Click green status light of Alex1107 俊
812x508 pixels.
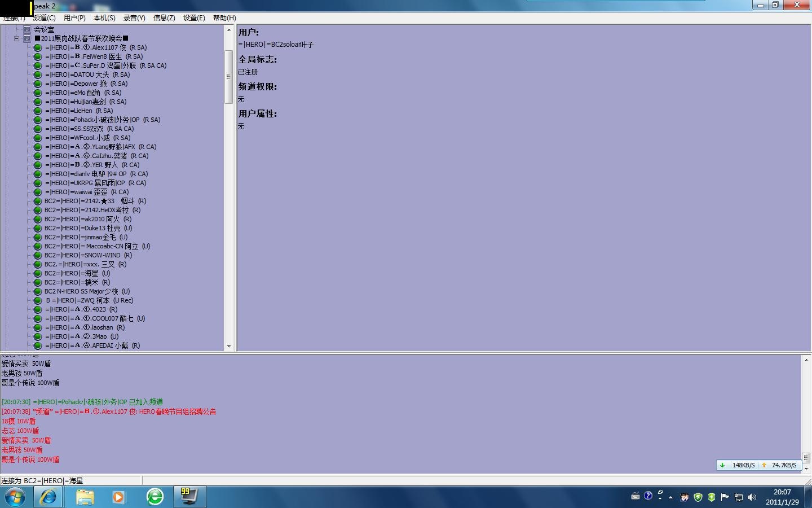38,47
